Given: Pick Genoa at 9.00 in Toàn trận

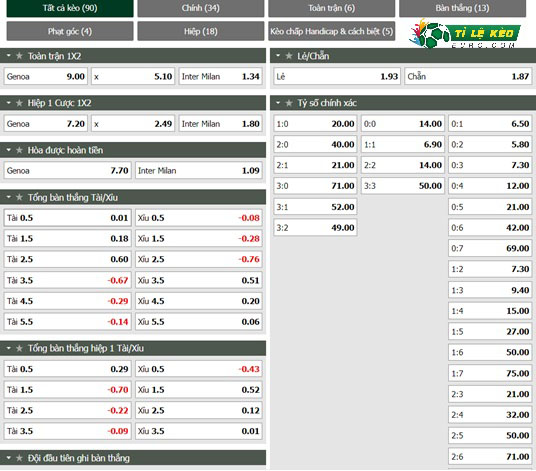Looking at the screenshot, I should pyautogui.click(x=45, y=77).
